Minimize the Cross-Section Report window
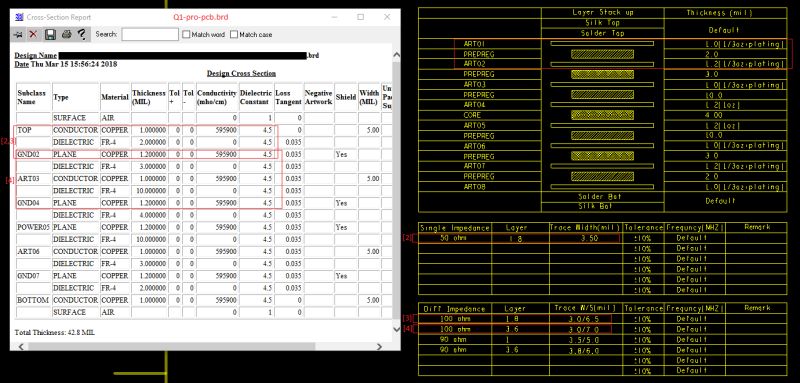This screenshot has width=800, height=383. pyautogui.click(x=335, y=17)
